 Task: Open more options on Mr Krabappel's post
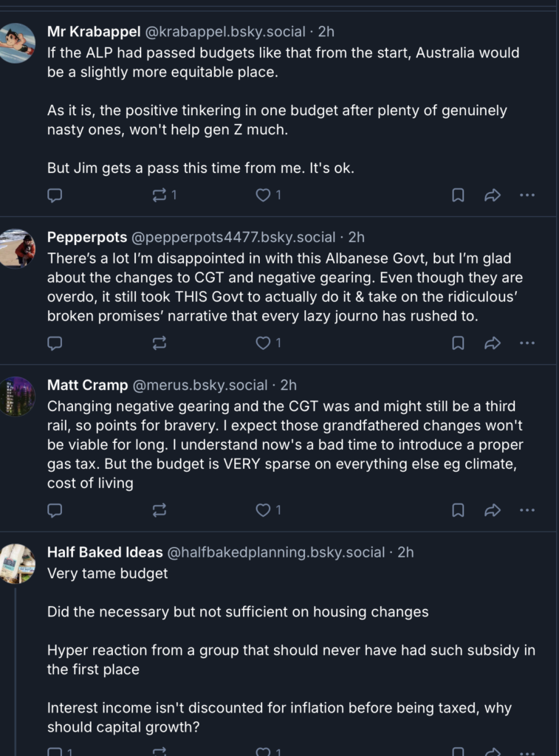tap(527, 195)
